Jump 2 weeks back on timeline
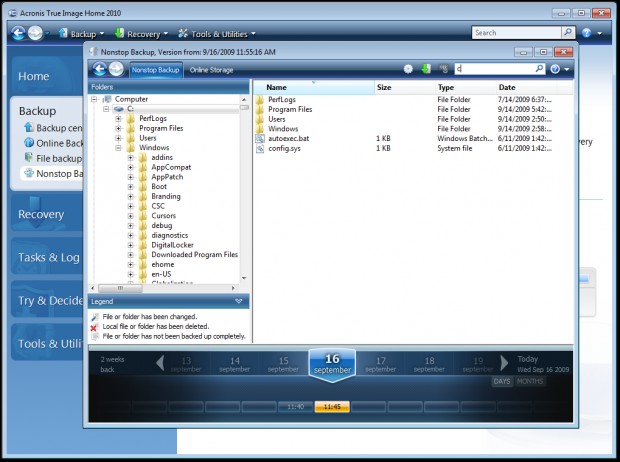Viewport: 620px width, 462px height. [112, 364]
